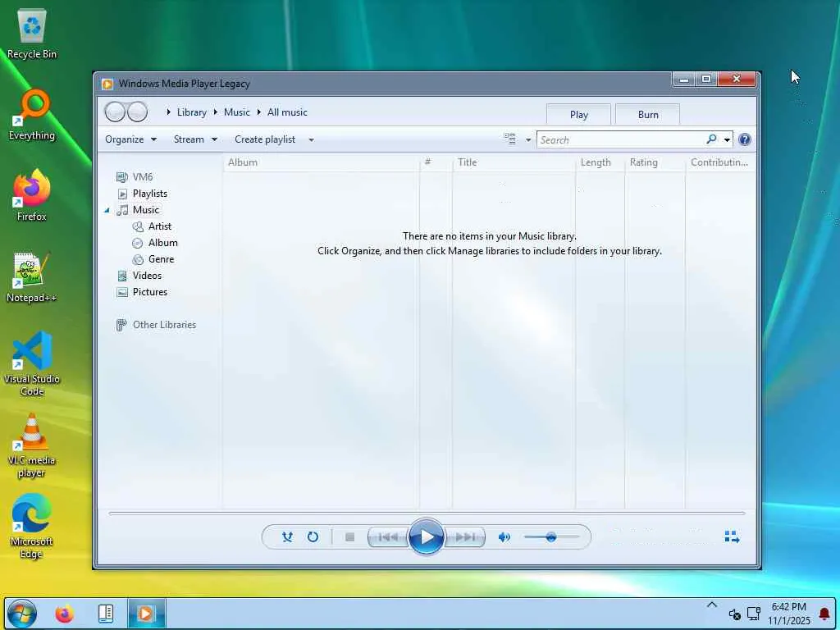Screen dimensions: 840x630
Task: Select Pictures in the navigation tree
Action: pyautogui.click(x=150, y=292)
